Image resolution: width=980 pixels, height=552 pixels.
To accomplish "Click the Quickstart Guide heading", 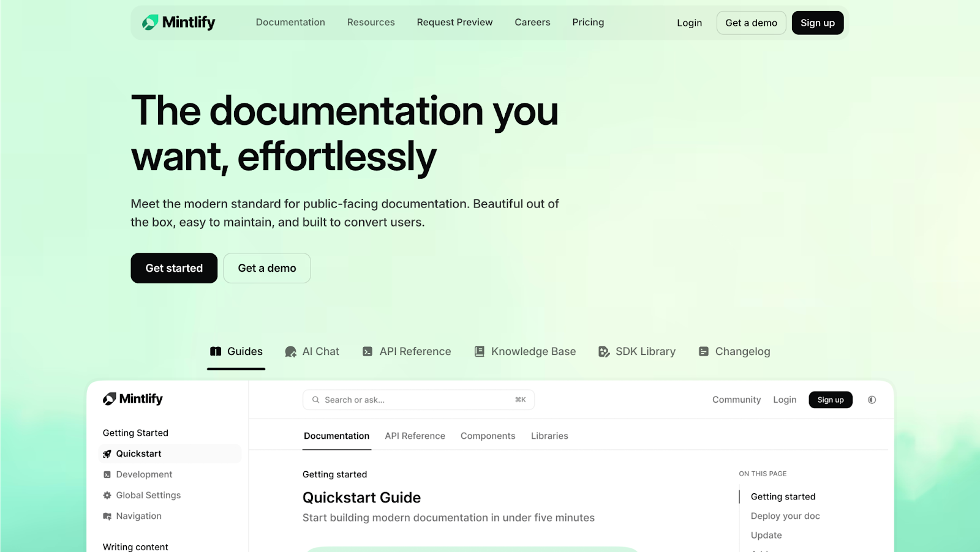I will point(361,498).
